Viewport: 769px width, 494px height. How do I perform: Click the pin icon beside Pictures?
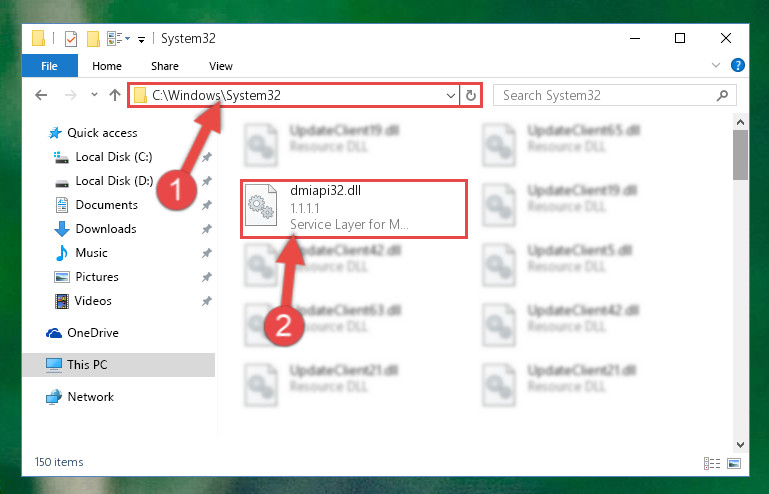[x=206, y=277]
